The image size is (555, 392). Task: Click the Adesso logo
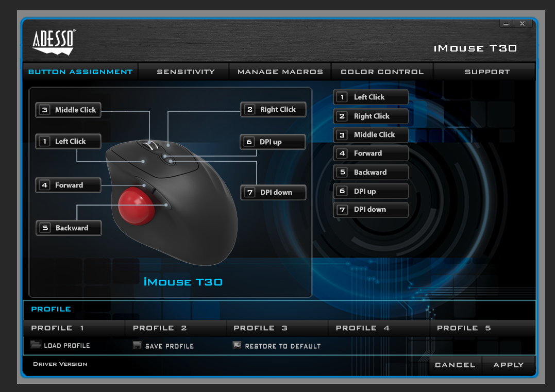[54, 42]
